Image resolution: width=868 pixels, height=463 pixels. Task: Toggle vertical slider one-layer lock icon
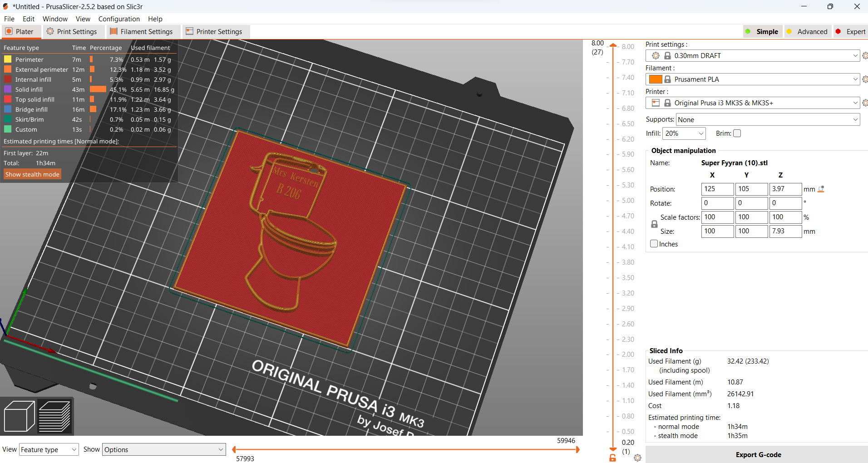pos(613,458)
